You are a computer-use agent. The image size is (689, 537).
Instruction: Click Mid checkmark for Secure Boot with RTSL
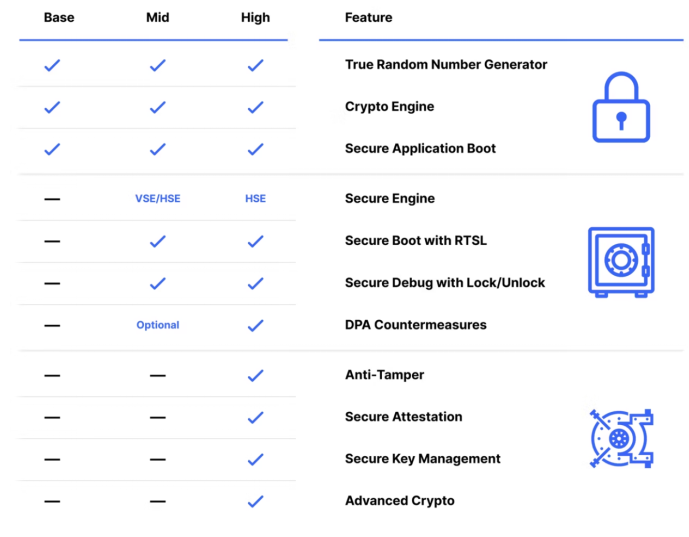click(x=157, y=241)
